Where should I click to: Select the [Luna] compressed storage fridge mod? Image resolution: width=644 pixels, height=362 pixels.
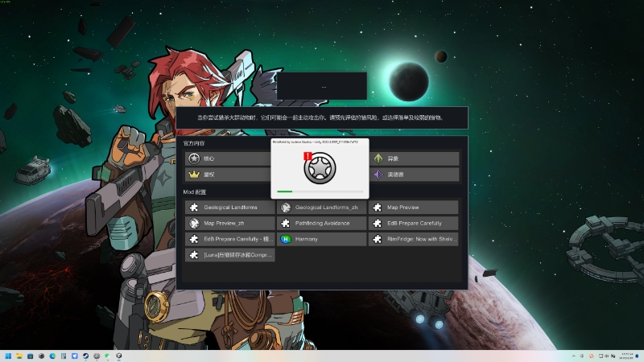coord(229,255)
